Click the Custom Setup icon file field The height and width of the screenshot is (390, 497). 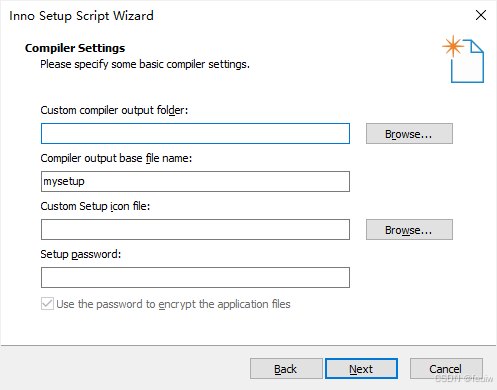click(195, 230)
